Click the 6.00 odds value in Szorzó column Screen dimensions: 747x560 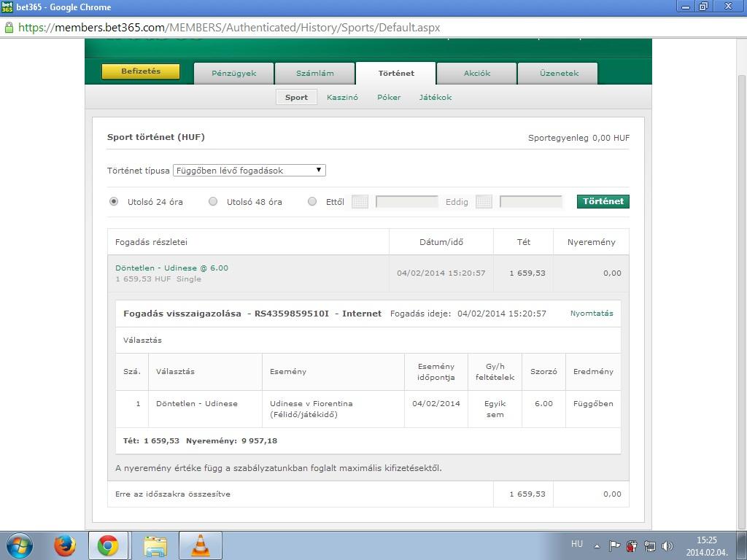(x=543, y=404)
